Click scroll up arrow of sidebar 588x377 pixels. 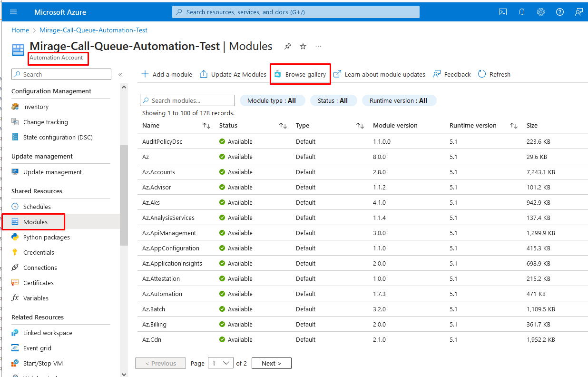(x=124, y=87)
